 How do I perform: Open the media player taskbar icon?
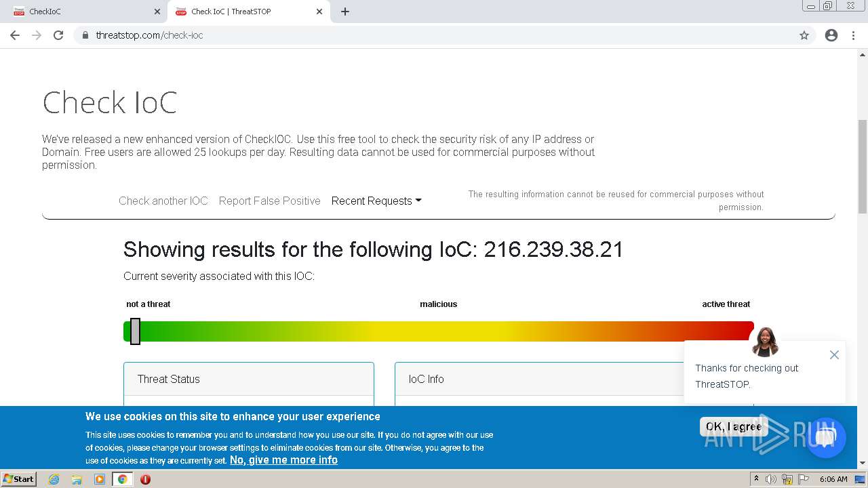click(100, 479)
